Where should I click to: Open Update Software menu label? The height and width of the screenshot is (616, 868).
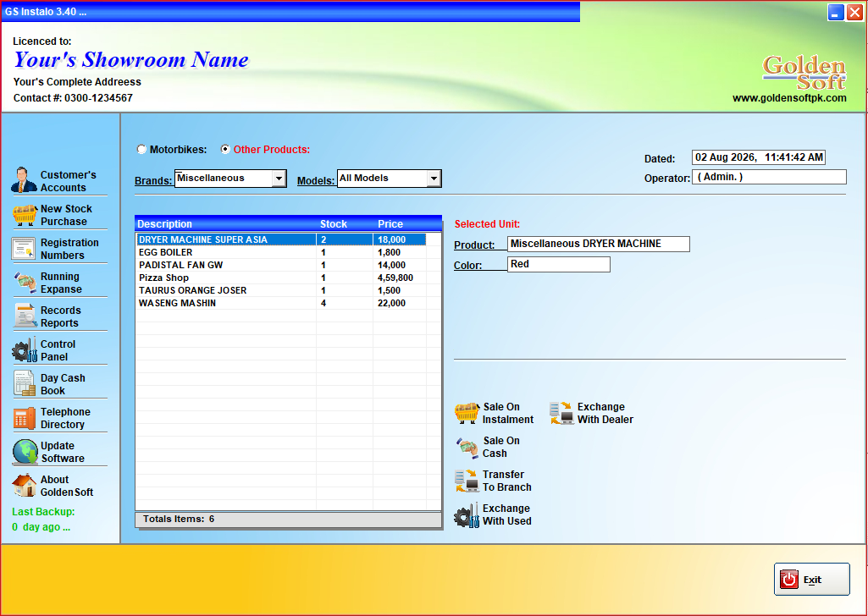click(62, 452)
